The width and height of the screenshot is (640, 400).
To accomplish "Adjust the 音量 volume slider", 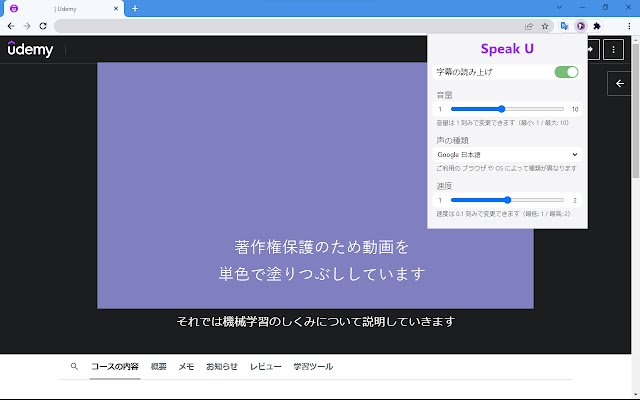I will coord(507,109).
